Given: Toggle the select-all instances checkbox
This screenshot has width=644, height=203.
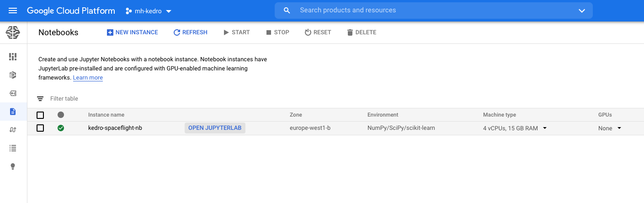Looking at the screenshot, I should click(x=40, y=115).
